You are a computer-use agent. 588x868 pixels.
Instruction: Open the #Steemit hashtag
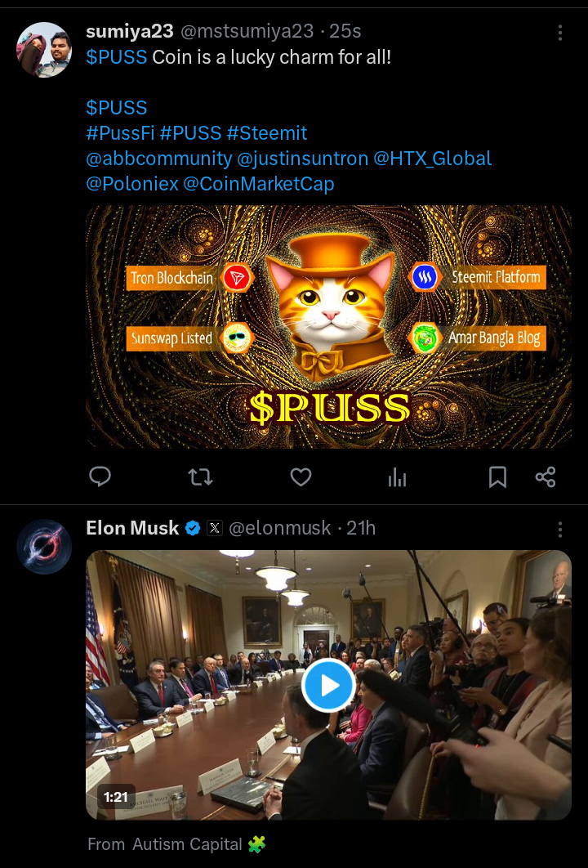[x=266, y=133]
